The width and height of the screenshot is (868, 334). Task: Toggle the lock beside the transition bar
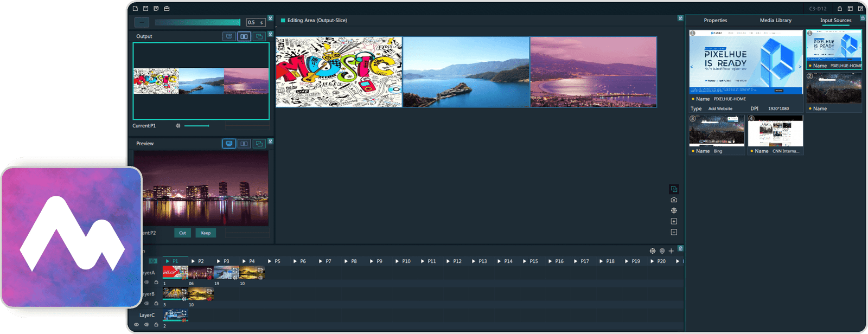(270, 18)
